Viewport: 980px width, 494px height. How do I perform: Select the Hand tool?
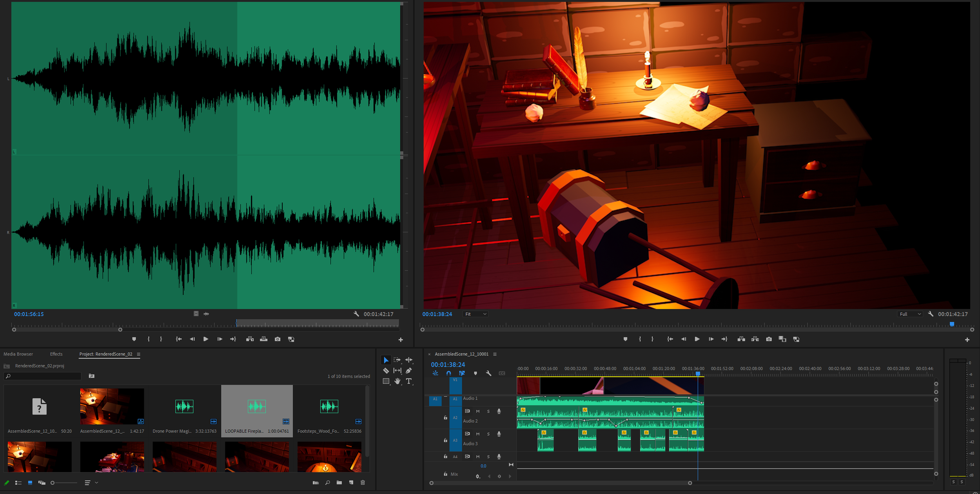(x=397, y=381)
